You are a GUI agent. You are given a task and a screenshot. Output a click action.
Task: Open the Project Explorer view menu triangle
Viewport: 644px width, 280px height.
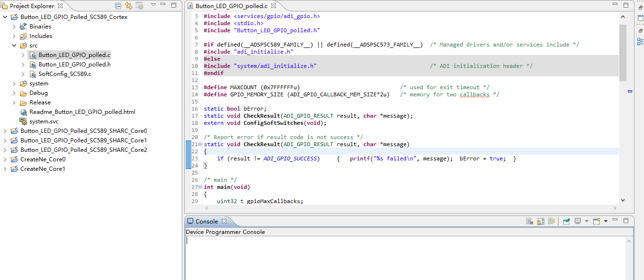click(x=153, y=5)
